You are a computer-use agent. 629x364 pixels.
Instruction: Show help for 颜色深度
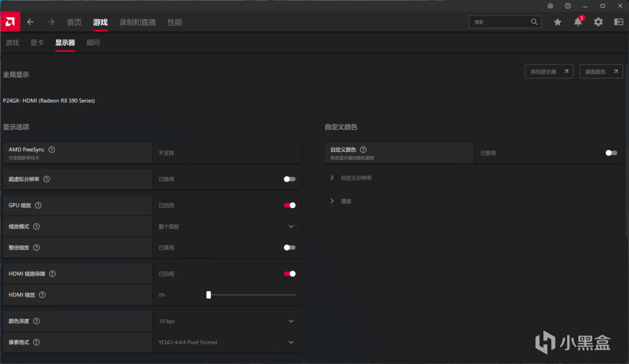point(36,321)
